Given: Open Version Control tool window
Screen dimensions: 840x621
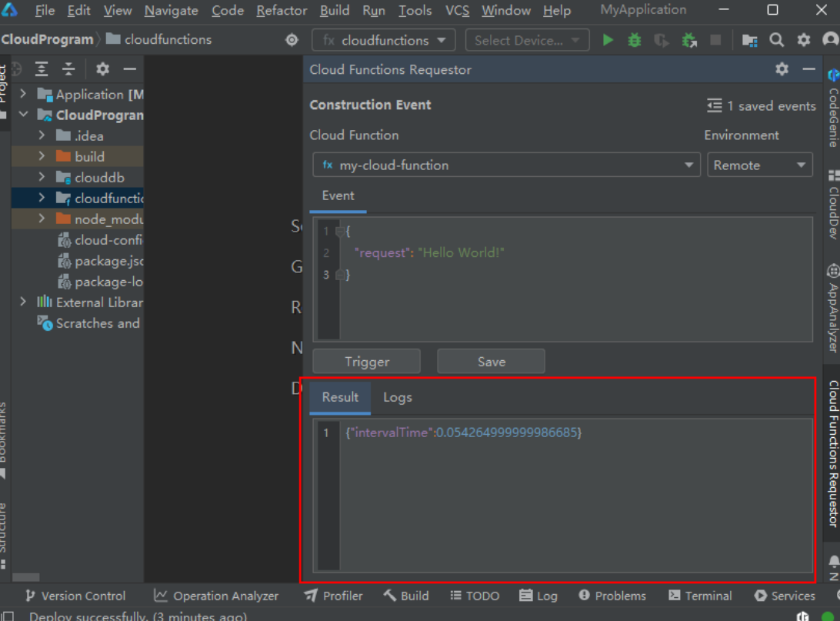Looking at the screenshot, I should click(75, 596).
